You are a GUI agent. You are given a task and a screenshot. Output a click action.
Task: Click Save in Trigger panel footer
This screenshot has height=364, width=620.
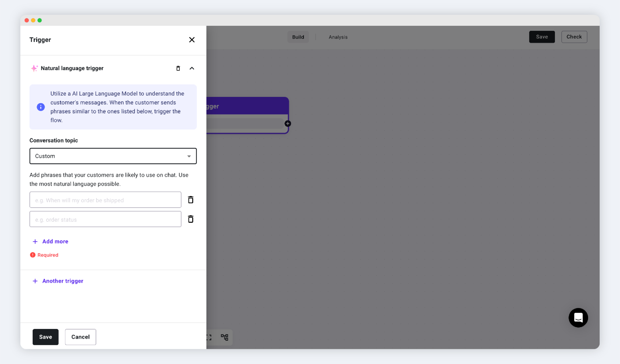point(45,337)
